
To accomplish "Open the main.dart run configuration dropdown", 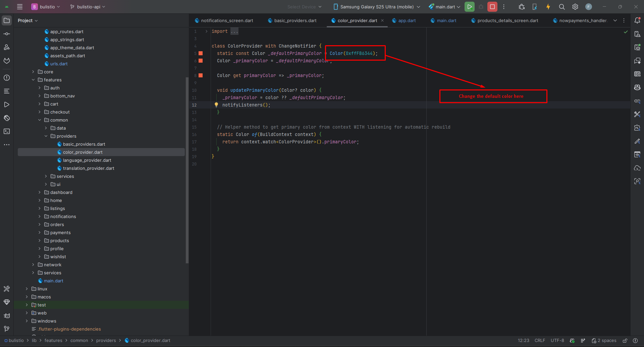I will [444, 7].
